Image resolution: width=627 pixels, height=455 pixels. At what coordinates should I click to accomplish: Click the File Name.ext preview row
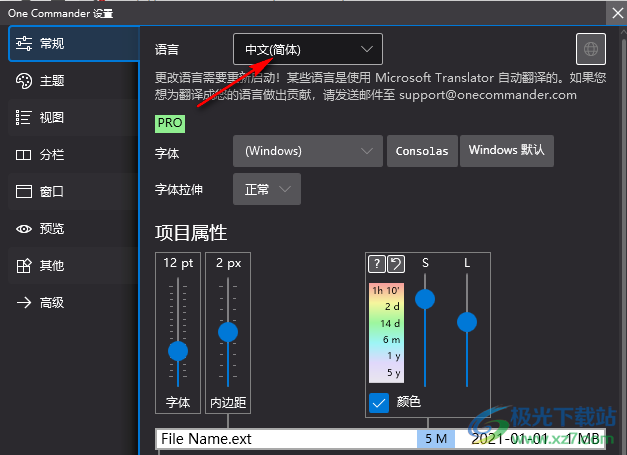point(380,439)
